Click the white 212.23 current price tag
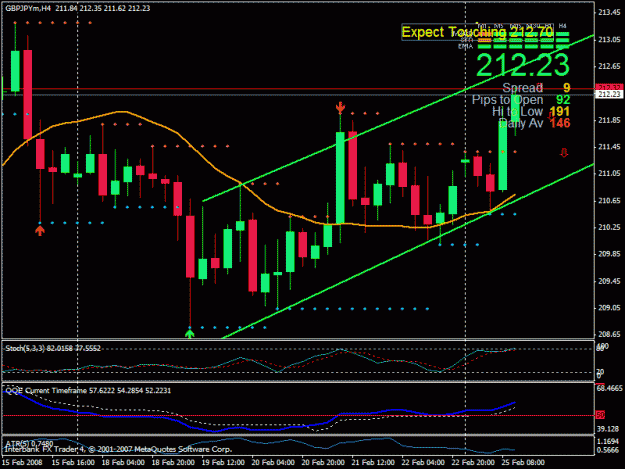This screenshot has width=625, height=469. tap(609, 94)
